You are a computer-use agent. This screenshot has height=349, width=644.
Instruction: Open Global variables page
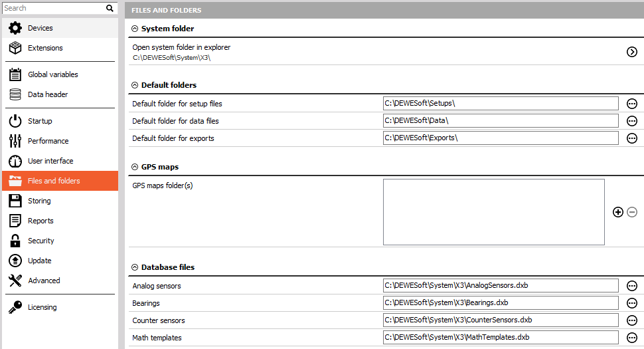tap(60, 74)
